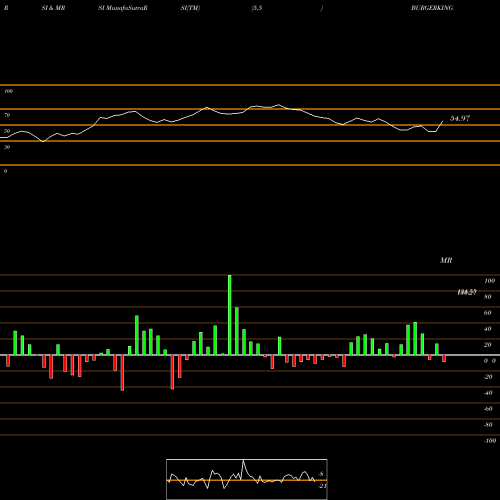The height and width of the screenshot is (500, 500).
Task: Click the RSI axis label 70
Action: click(7, 115)
